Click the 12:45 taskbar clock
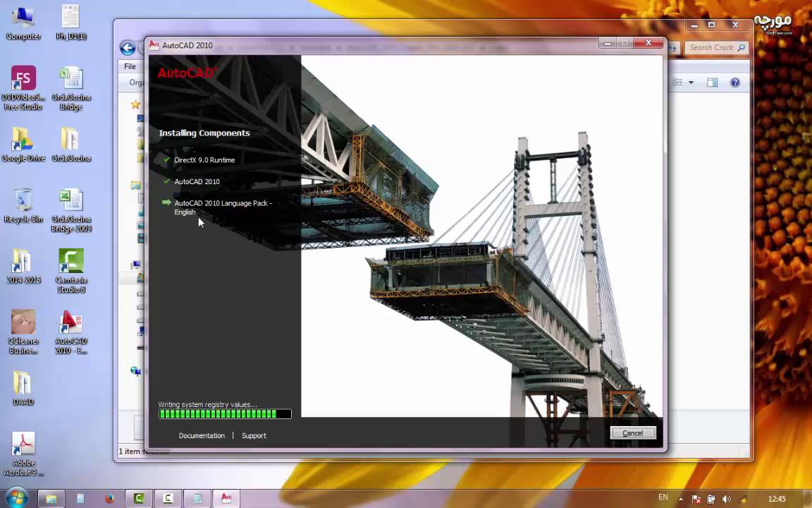 click(777, 499)
